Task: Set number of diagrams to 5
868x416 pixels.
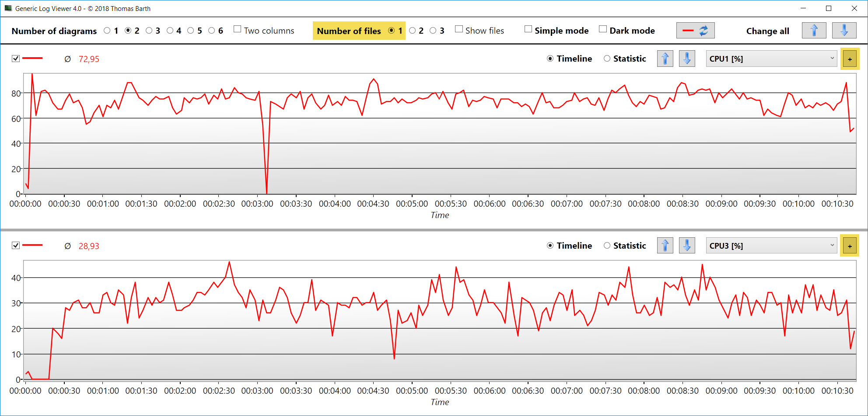Action: click(191, 31)
